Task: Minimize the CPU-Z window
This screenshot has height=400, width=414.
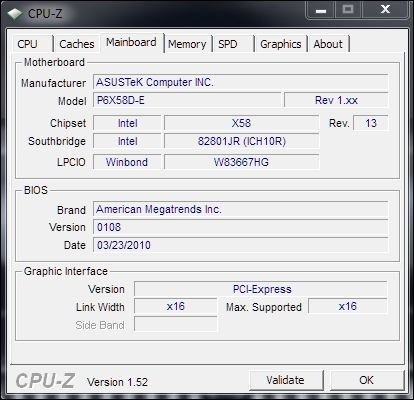Action: (x=321, y=9)
